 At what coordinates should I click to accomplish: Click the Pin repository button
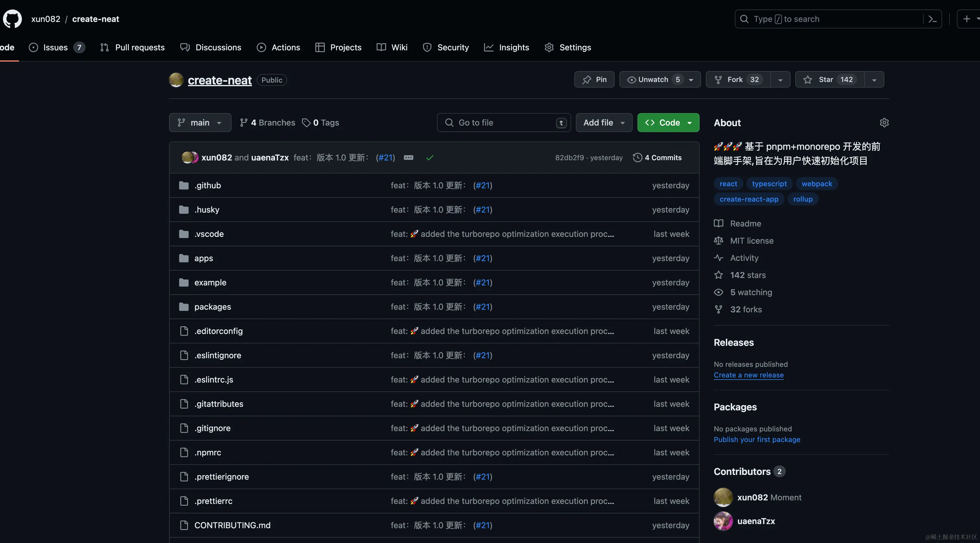point(594,79)
